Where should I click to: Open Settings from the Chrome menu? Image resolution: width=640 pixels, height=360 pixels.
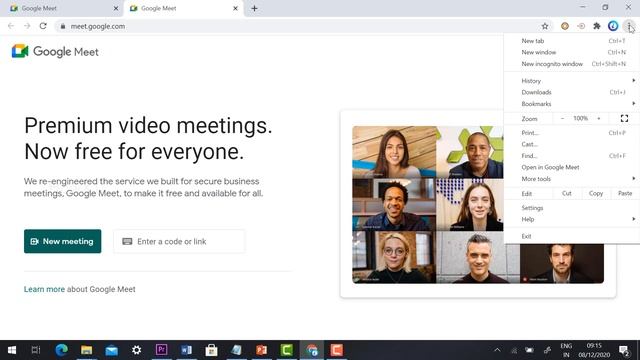pos(571,208)
